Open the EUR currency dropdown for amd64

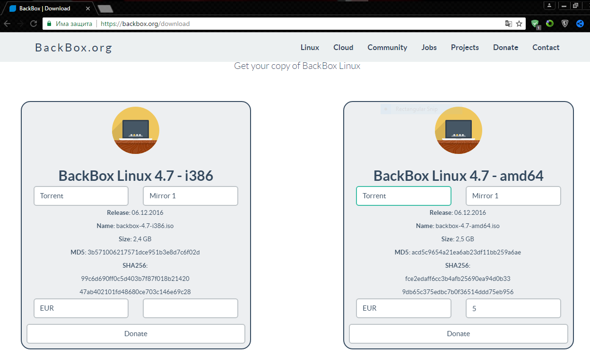tap(404, 308)
